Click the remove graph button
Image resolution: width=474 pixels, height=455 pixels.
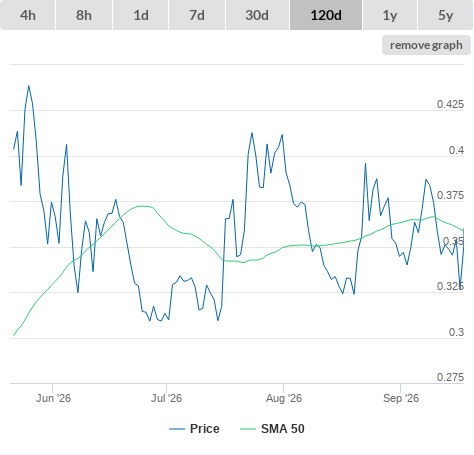coord(426,45)
